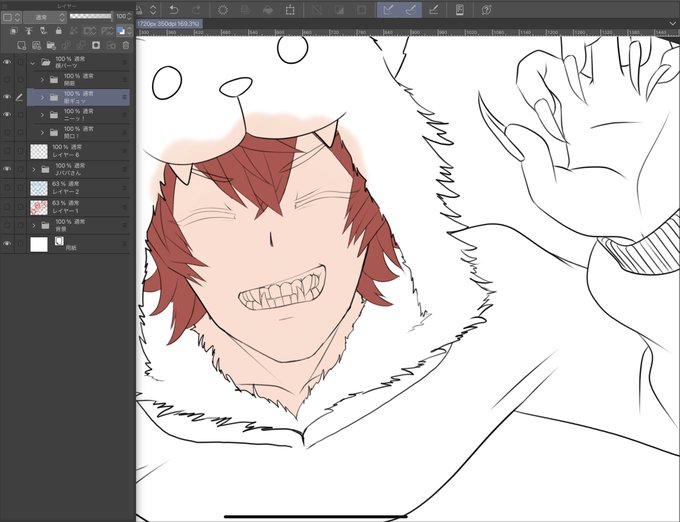
Task: Create a layer mask
Action: click(96, 45)
